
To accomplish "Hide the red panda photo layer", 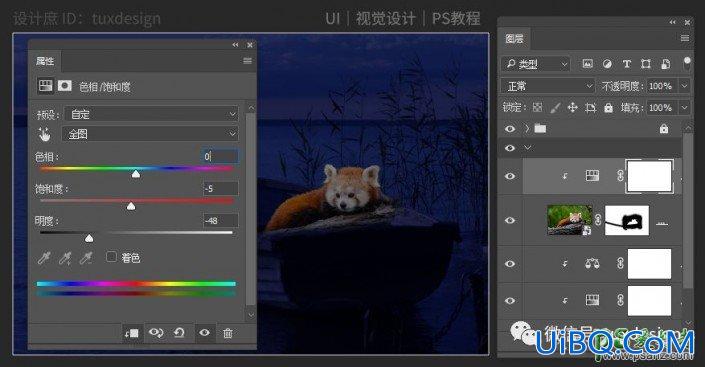I will coord(510,220).
